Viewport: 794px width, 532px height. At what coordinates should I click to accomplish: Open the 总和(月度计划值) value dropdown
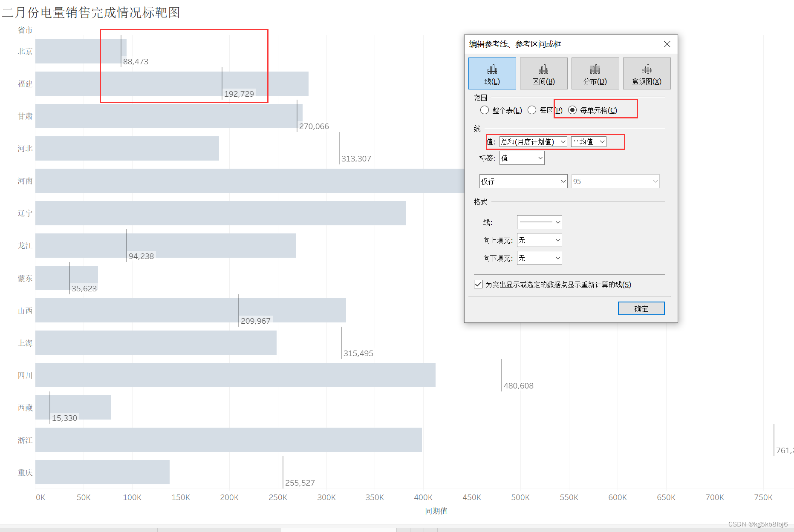tap(533, 142)
